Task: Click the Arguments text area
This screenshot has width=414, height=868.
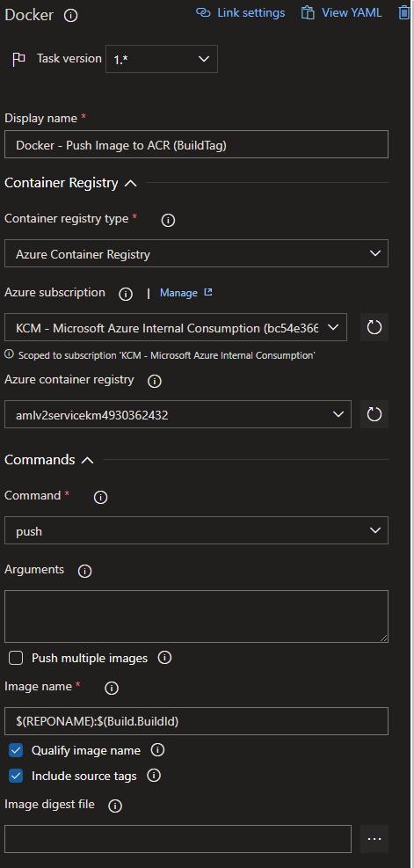Action: [197, 616]
